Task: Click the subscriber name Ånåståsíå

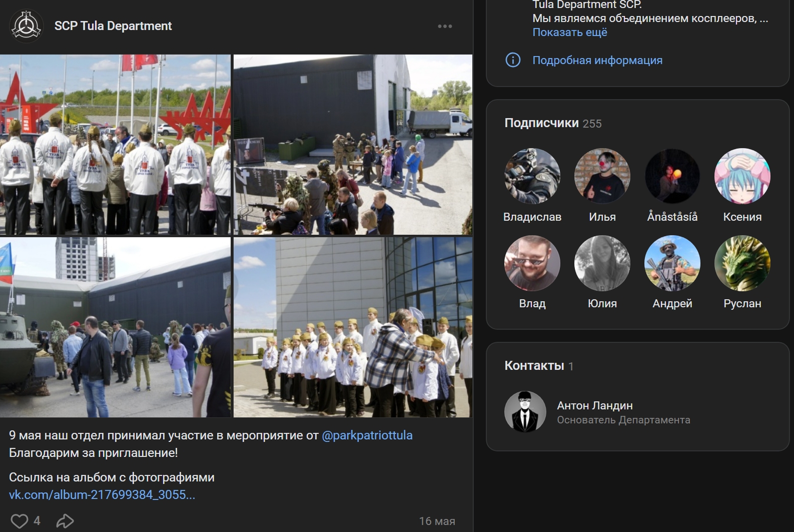Action: click(x=672, y=217)
